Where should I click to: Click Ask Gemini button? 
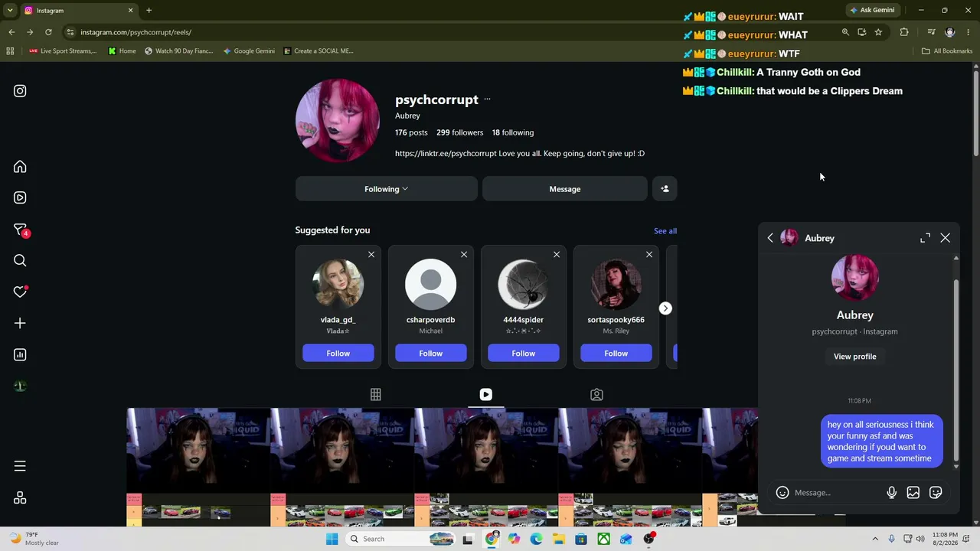click(x=871, y=11)
